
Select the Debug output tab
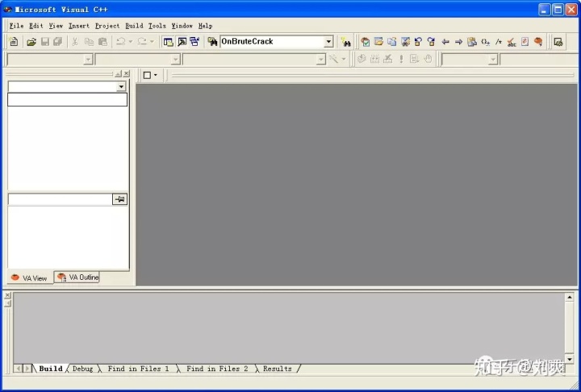pos(82,369)
